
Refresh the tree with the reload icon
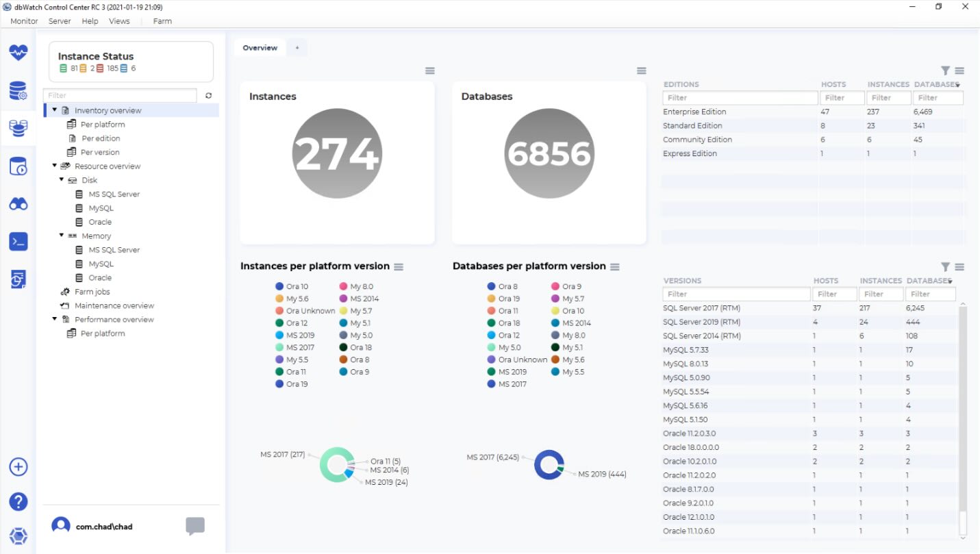[x=209, y=96]
